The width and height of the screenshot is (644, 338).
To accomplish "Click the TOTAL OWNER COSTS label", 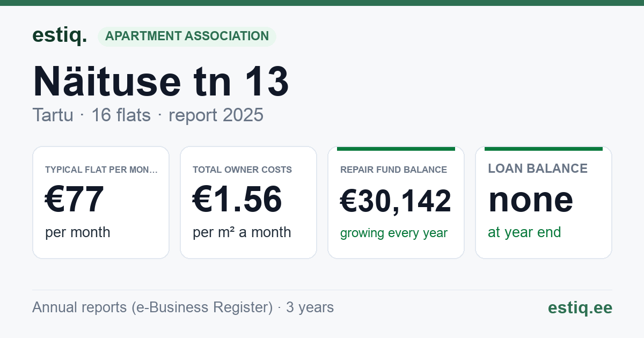I will tap(242, 170).
